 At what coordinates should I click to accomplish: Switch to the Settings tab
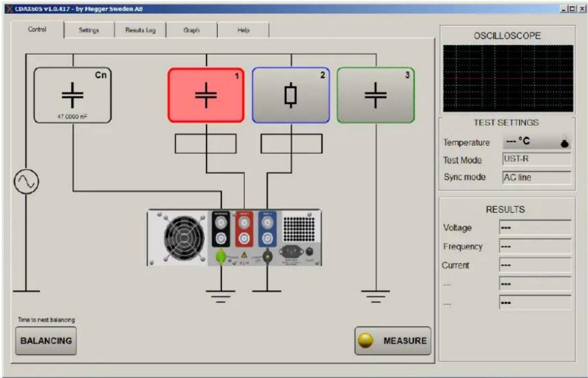click(x=89, y=30)
